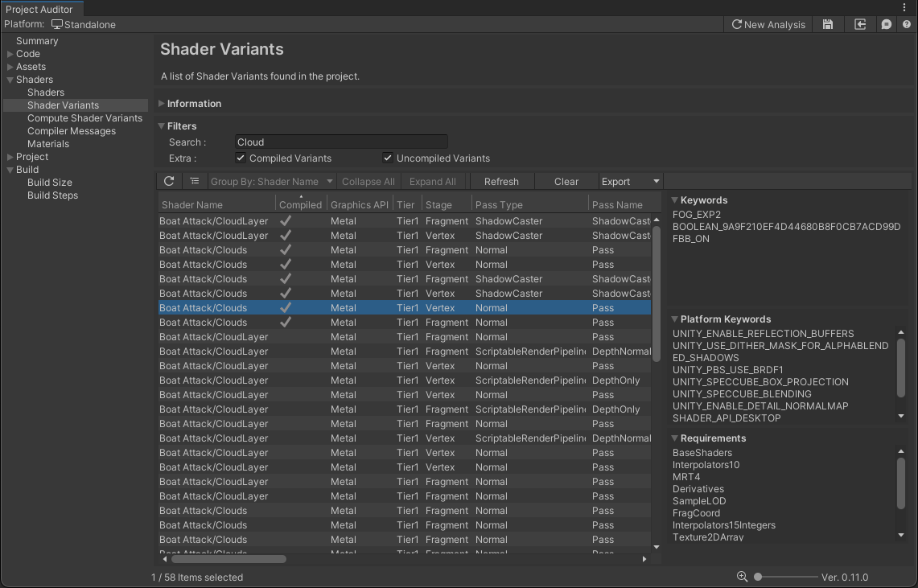
Task: Uncheck the Compiled Variants checkbox
Action: coord(240,158)
